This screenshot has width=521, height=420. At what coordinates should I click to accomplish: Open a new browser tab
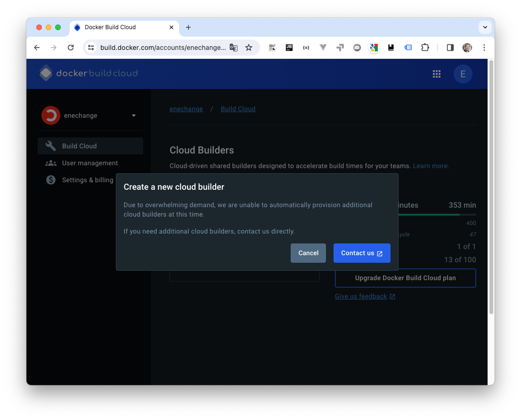188,27
